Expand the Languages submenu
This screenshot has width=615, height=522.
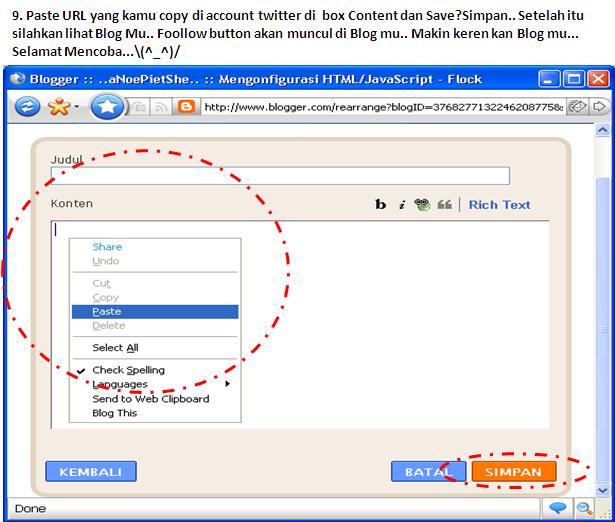click(x=155, y=384)
